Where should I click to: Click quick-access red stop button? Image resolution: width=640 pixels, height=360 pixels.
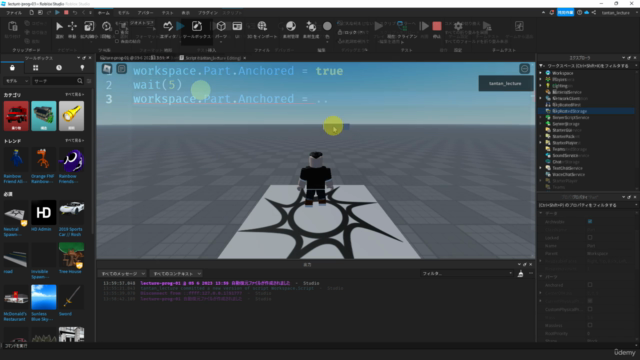[66, 13]
